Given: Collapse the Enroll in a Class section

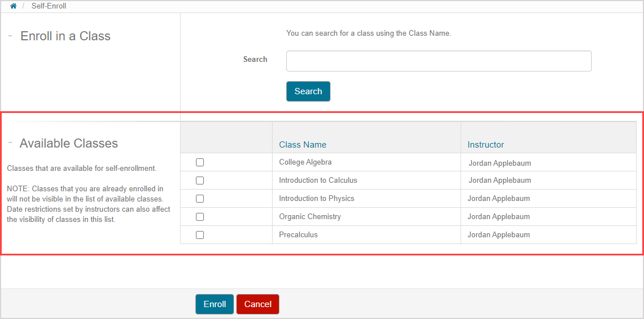Looking at the screenshot, I should (x=11, y=36).
